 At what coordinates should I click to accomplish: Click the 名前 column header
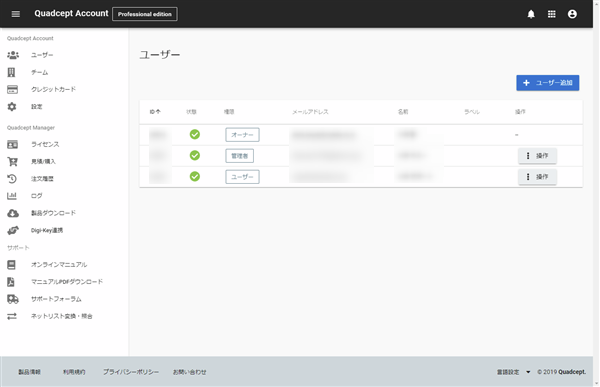[x=403, y=112]
